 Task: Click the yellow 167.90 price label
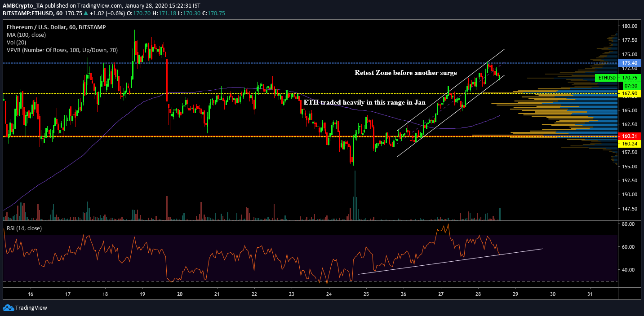click(x=630, y=94)
